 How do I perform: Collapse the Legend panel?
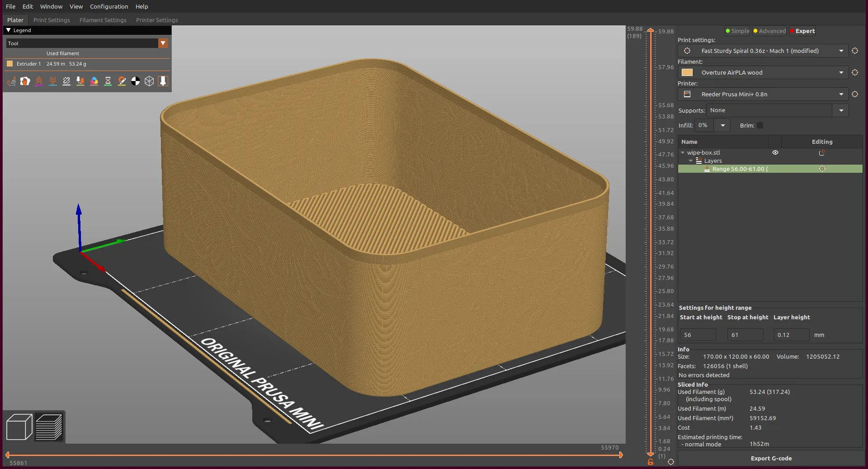pyautogui.click(x=9, y=30)
